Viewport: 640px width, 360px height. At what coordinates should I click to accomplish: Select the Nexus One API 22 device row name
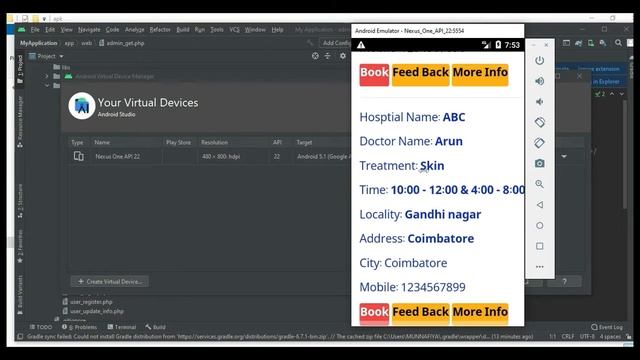(118, 156)
